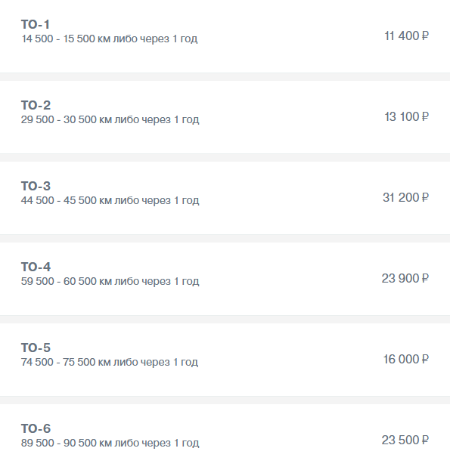Open the ТО-2 service heading
The width and height of the screenshot is (450, 476).
[x=36, y=105]
